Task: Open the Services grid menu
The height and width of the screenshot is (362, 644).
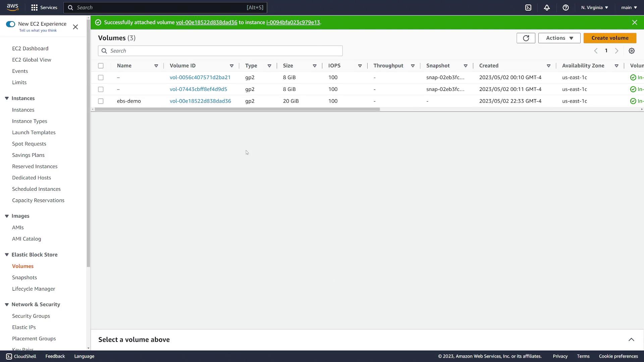Action: click(x=44, y=7)
